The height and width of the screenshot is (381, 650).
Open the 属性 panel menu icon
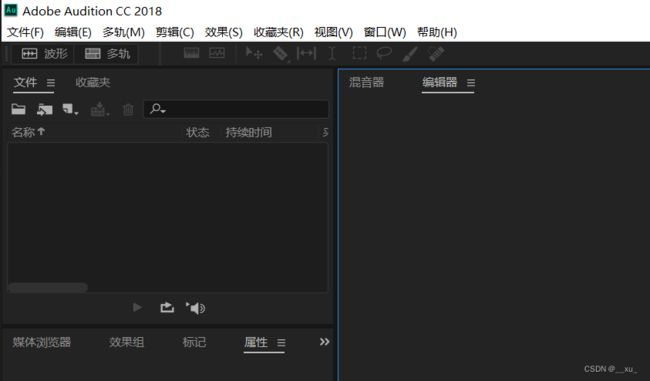(281, 343)
